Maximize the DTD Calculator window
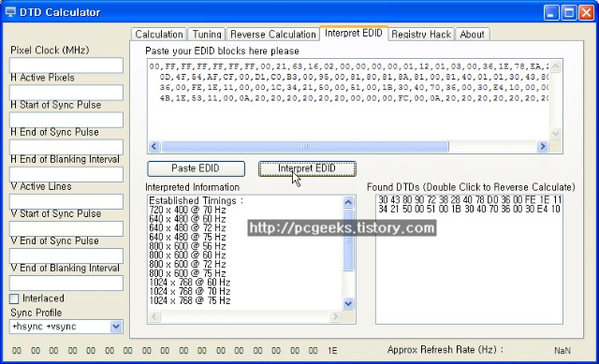The height and width of the screenshot is (364, 599). click(569, 12)
